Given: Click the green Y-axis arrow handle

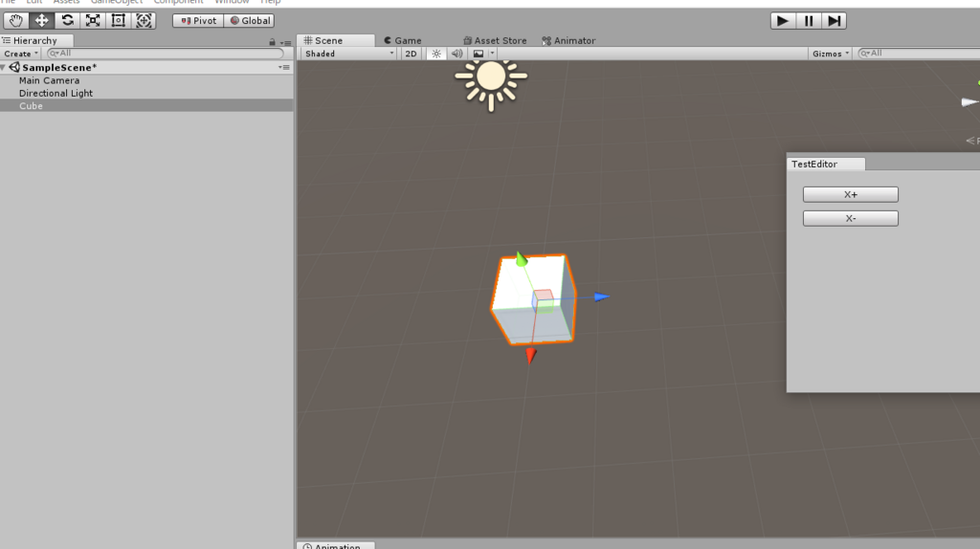Looking at the screenshot, I should click(x=521, y=258).
